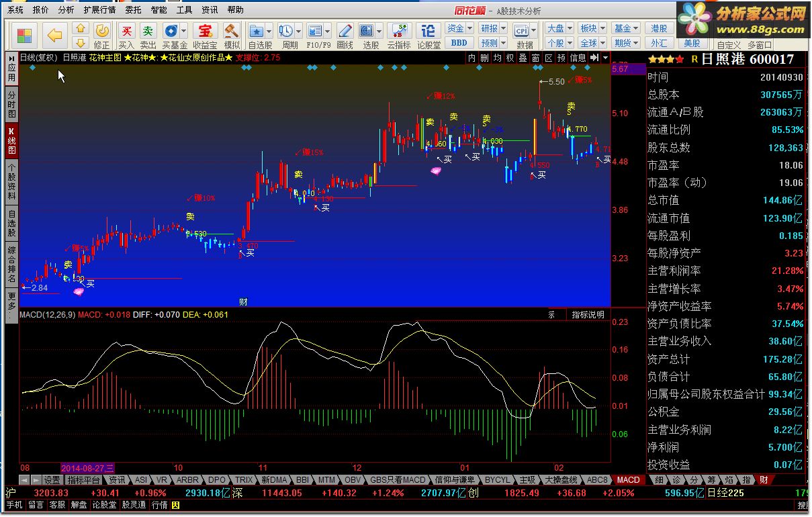This screenshot has height=517, width=812.
Task: Click 指标平台 in the bottom tab bar
Action: tap(83, 479)
